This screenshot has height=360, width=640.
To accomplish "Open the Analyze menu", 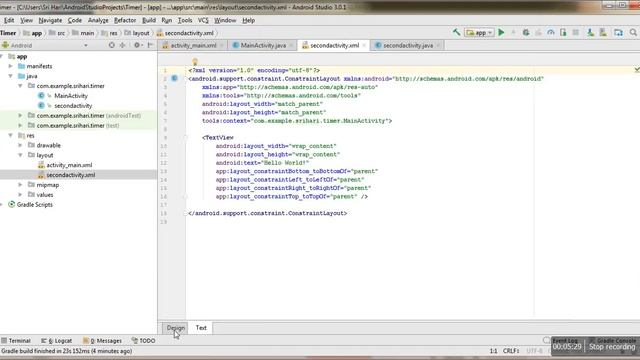I will pos(98,20).
